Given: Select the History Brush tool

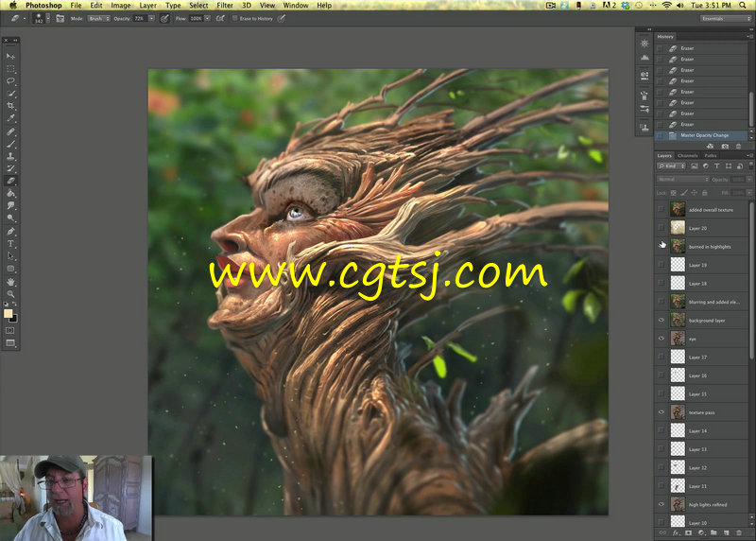Looking at the screenshot, I should click(x=10, y=168).
